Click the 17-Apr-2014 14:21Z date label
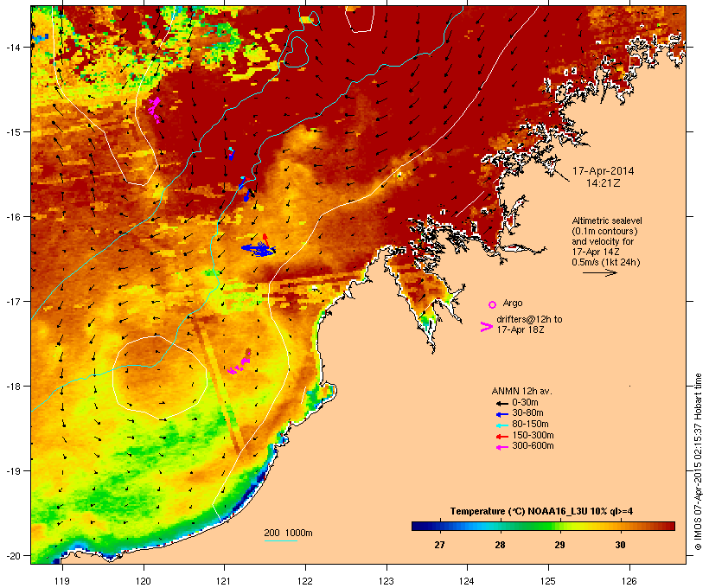The height and width of the screenshot is (588, 709). 604,177
